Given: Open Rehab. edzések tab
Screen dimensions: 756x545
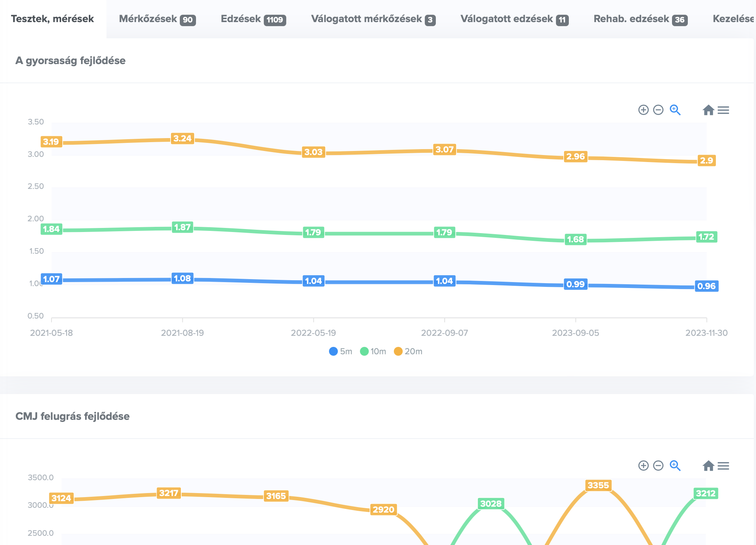Looking at the screenshot, I should pos(640,19).
